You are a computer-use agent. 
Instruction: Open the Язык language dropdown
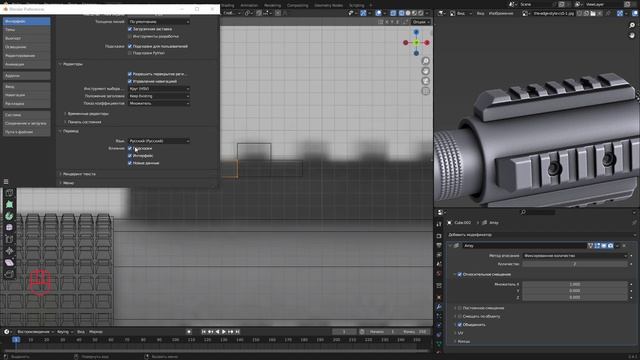pos(159,141)
